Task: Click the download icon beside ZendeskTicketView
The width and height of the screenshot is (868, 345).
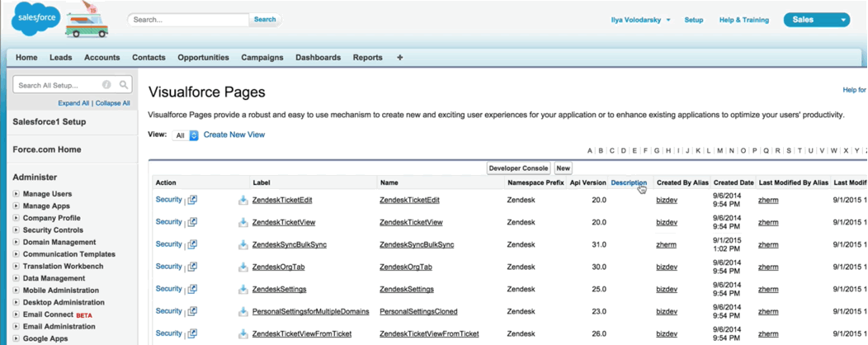Action: (243, 222)
